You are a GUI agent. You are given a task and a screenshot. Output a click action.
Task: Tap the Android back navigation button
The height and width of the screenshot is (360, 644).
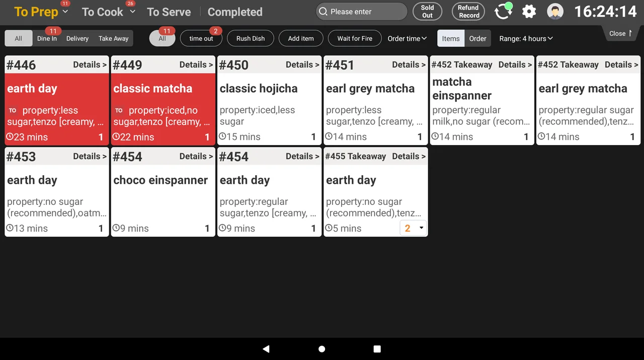click(x=266, y=349)
